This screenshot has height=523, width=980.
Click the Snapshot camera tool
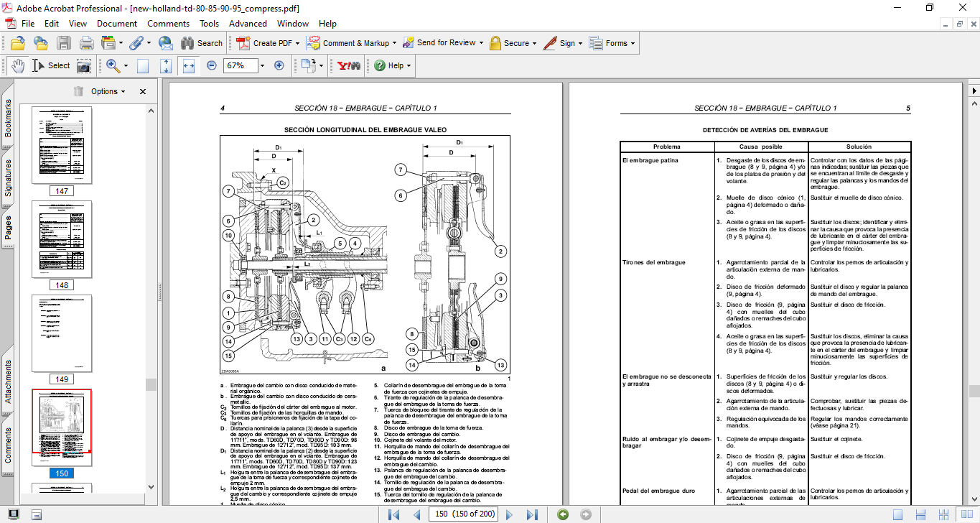pos(84,65)
